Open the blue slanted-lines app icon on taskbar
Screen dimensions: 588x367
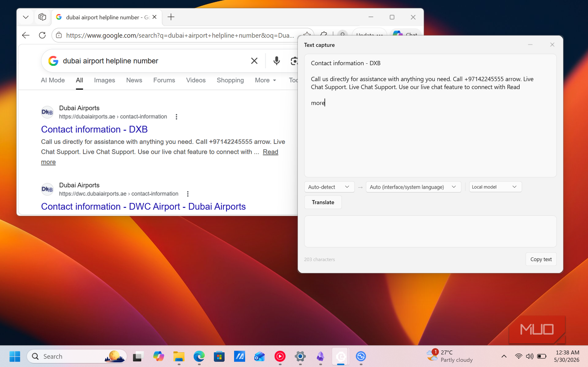pyautogui.click(x=239, y=356)
